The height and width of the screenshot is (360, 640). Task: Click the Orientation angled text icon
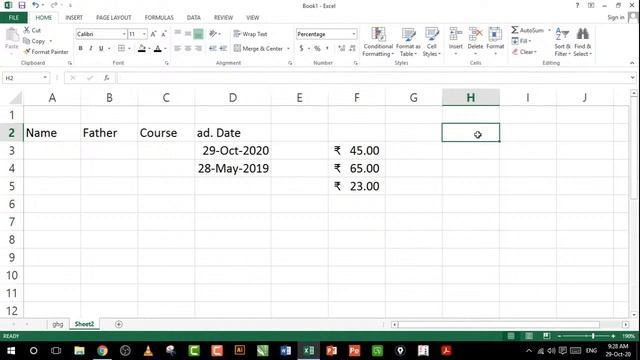pyautogui.click(x=213, y=34)
